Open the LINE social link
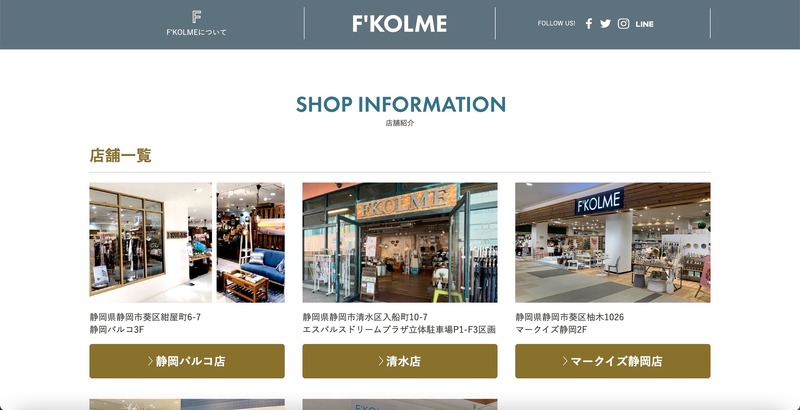Screen dimensions: 800x410 [x=644, y=24]
